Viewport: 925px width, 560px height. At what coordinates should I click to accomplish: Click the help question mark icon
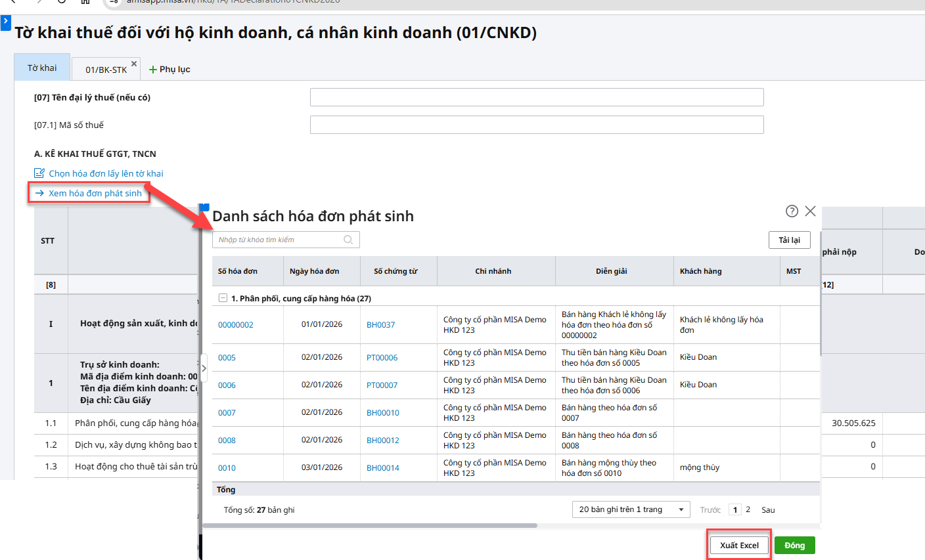(792, 211)
